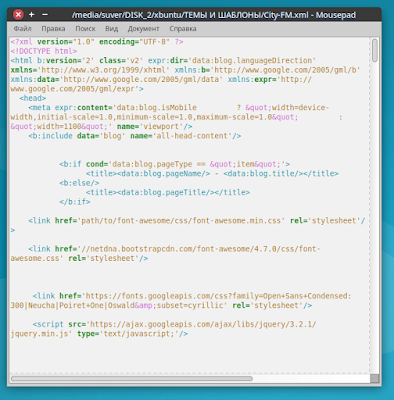This screenshot has width=394, height=400.
Task: Click the window resize grip corner
Action: pos(375,378)
